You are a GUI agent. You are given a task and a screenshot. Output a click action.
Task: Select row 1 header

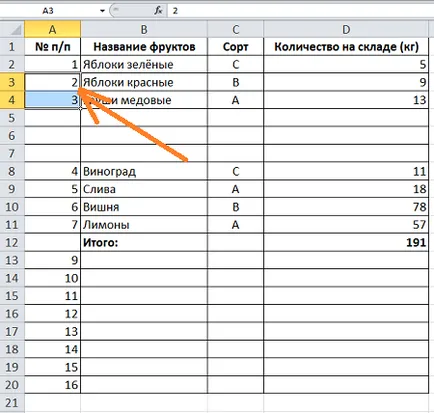coord(12,47)
